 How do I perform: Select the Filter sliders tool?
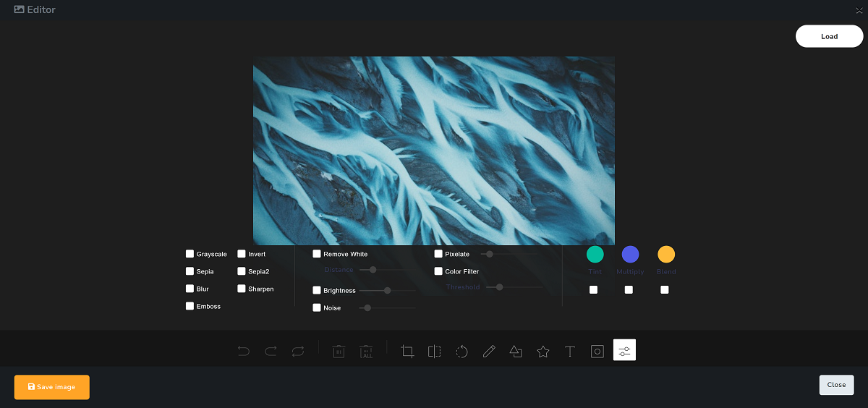[x=624, y=350]
